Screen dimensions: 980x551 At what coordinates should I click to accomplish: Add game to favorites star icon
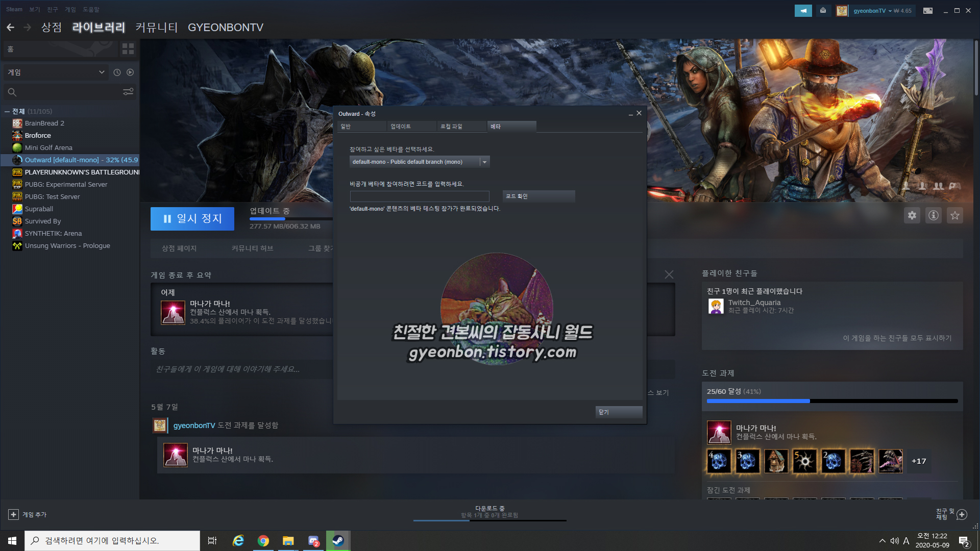point(954,215)
